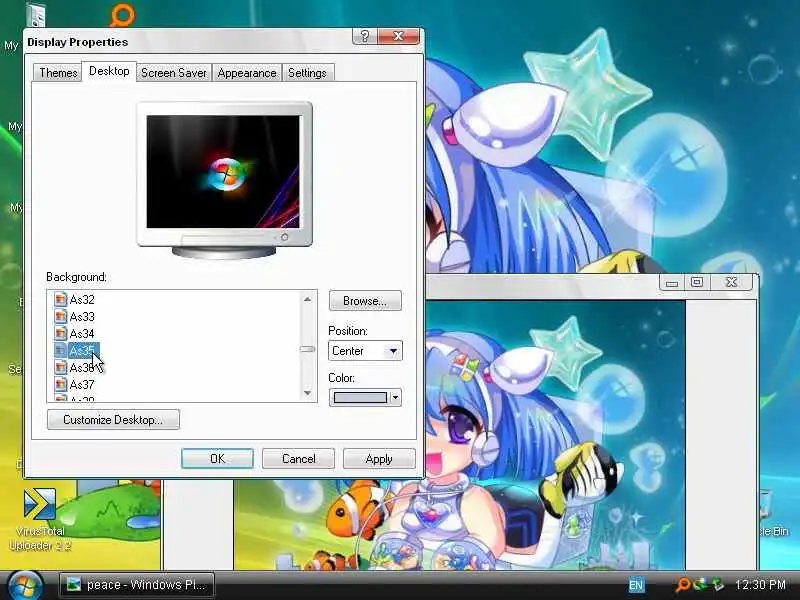800x600 pixels.
Task: Click the EN language indicator
Action: pyautogui.click(x=636, y=585)
